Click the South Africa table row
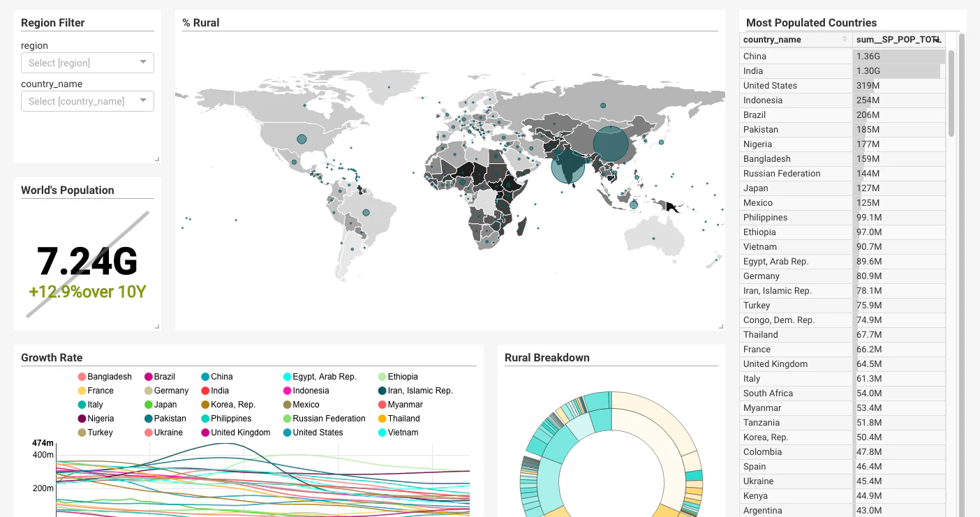Viewport: 980px width, 517px height. coord(842,393)
